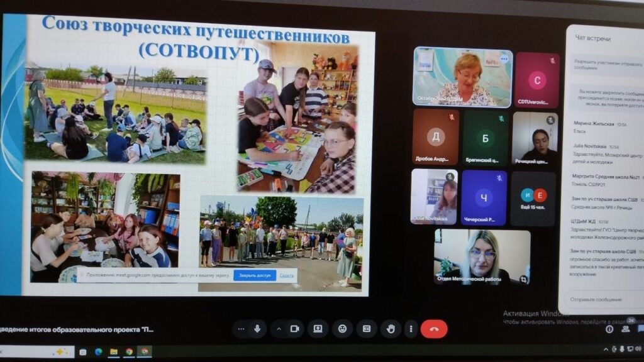Open the meeting details info icon
Image resolution: width=644 pixels, height=362 pixels.
pos(609,329)
